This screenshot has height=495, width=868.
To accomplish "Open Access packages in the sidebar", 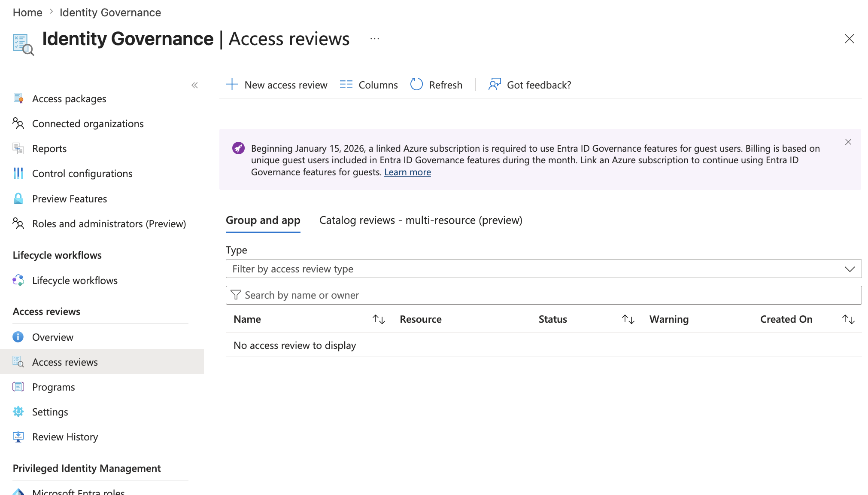I will pyautogui.click(x=69, y=98).
